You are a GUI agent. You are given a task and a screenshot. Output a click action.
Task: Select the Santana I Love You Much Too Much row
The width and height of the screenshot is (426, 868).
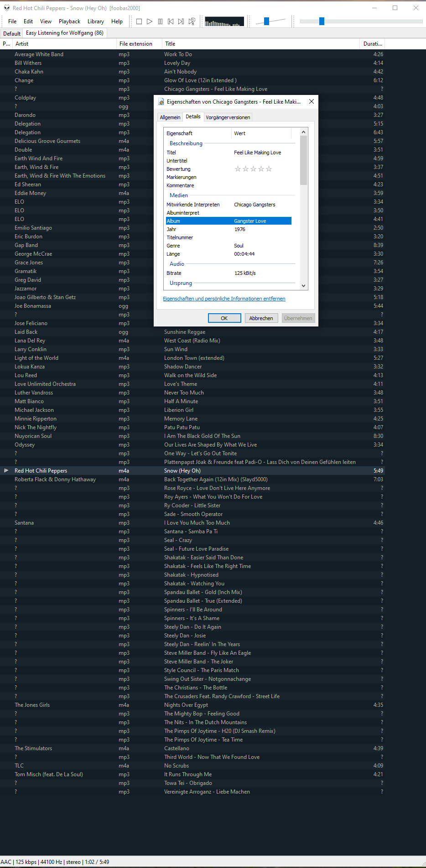192,523
